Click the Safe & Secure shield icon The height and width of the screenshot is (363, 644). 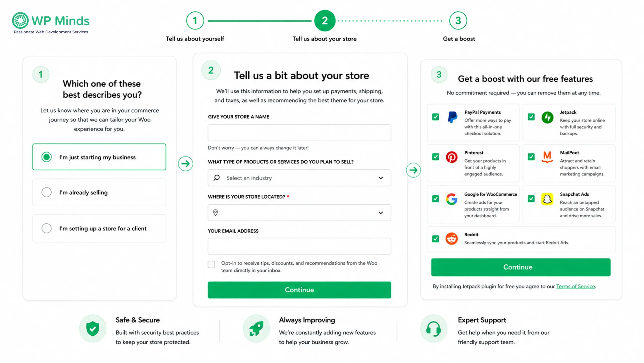click(x=93, y=328)
